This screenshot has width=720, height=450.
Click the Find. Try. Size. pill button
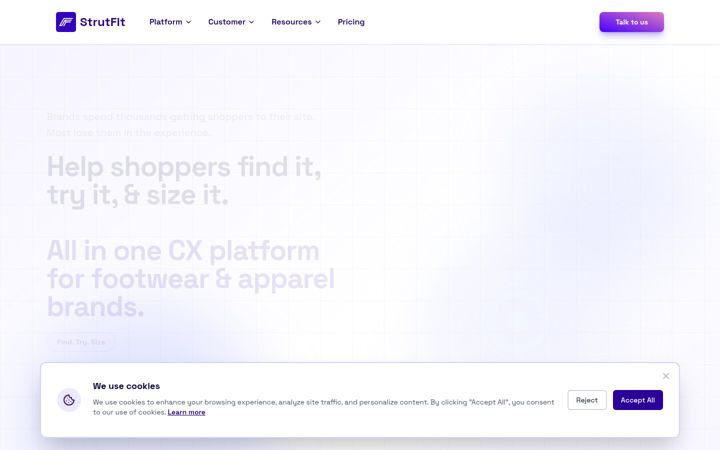[81, 342]
